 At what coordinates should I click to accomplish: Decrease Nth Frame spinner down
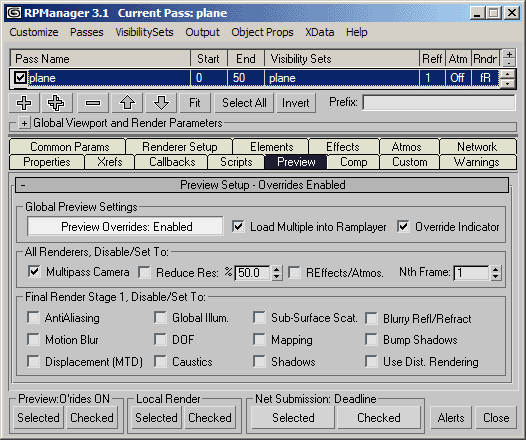pos(496,276)
